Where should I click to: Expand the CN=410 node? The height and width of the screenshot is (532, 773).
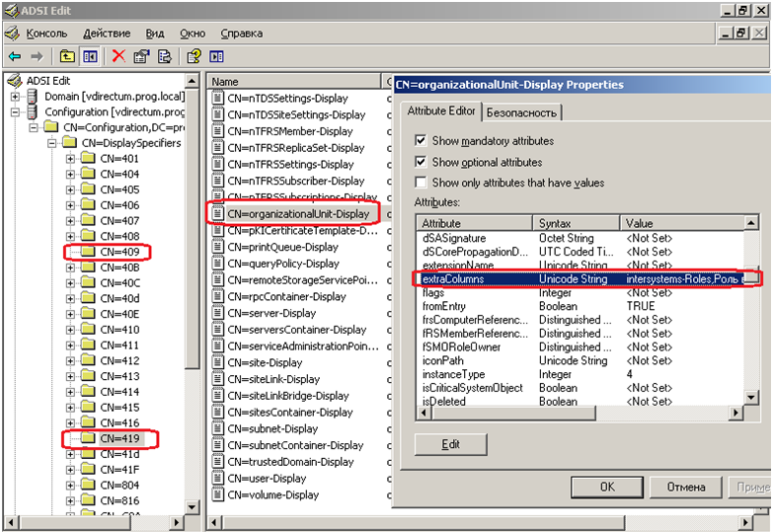click(x=70, y=330)
